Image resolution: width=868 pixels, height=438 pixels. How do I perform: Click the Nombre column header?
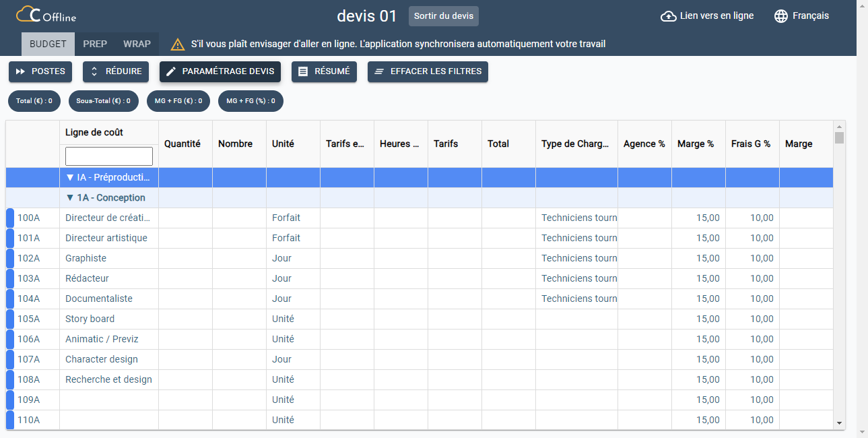[239, 144]
